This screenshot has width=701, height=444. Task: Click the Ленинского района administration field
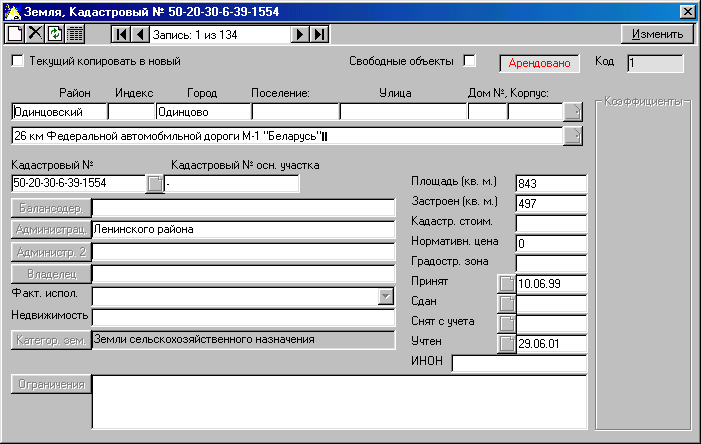243,230
